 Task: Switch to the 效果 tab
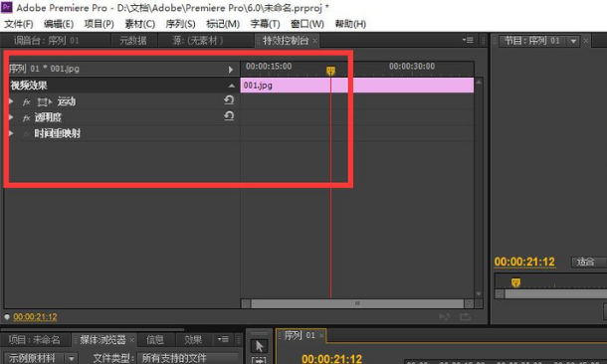pyautogui.click(x=193, y=340)
